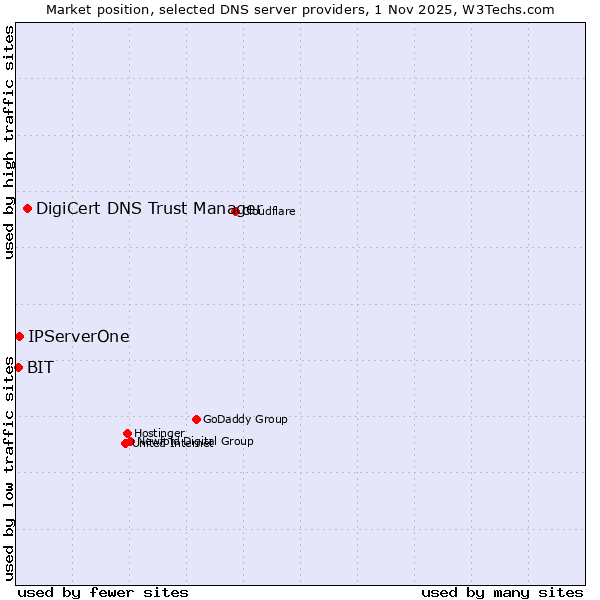Click the IPServerOne red data point

tap(19, 336)
